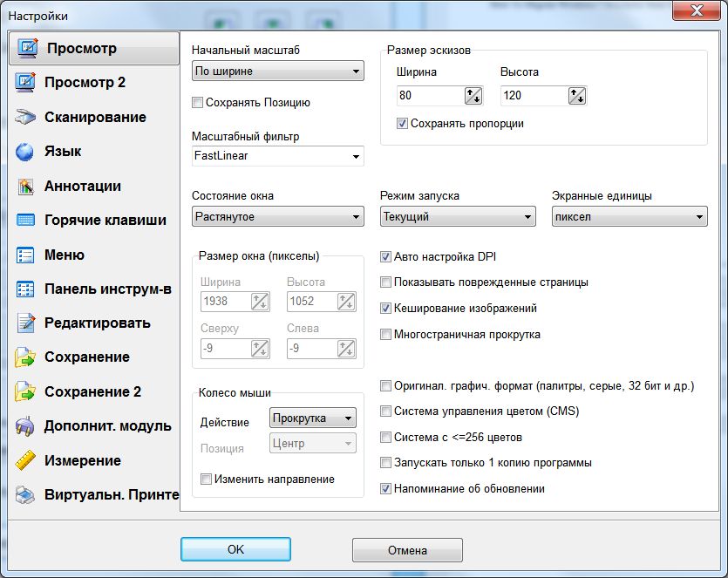
Task: Open the Аннотации icon in sidebar
Action: (25, 186)
